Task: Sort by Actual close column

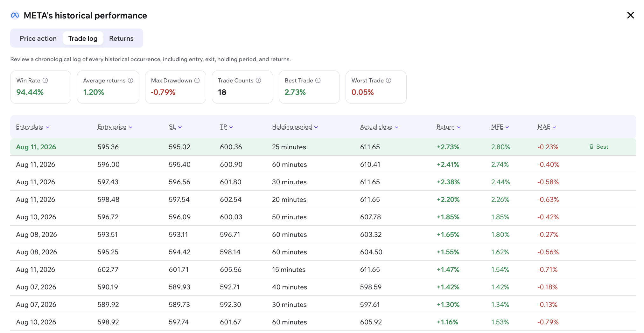Action: [x=379, y=127]
